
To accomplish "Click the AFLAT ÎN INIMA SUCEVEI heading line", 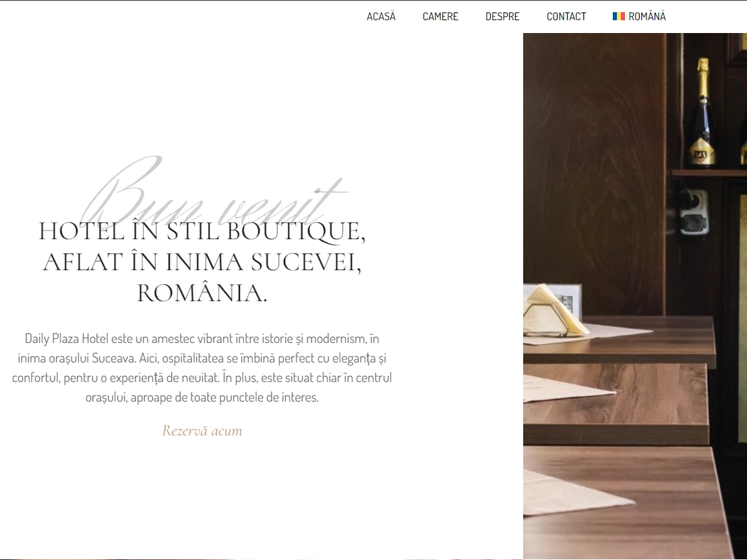I will [x=202, y=262].
